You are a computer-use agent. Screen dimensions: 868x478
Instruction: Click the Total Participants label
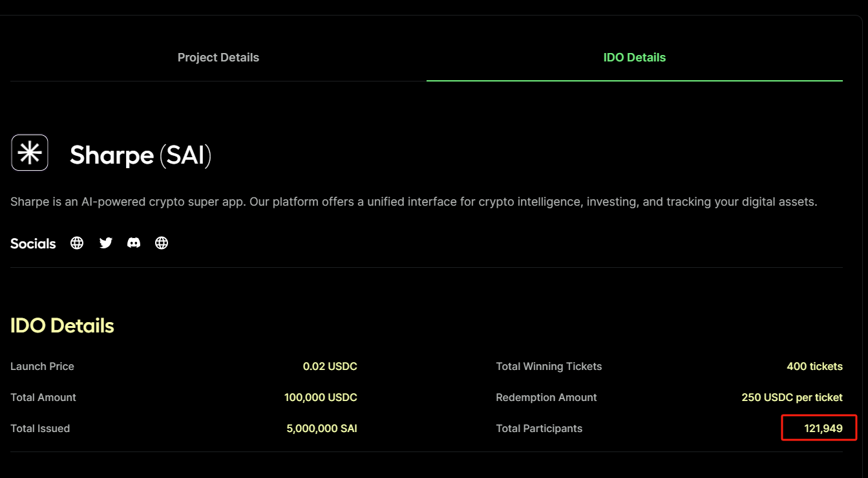(539, 428)
